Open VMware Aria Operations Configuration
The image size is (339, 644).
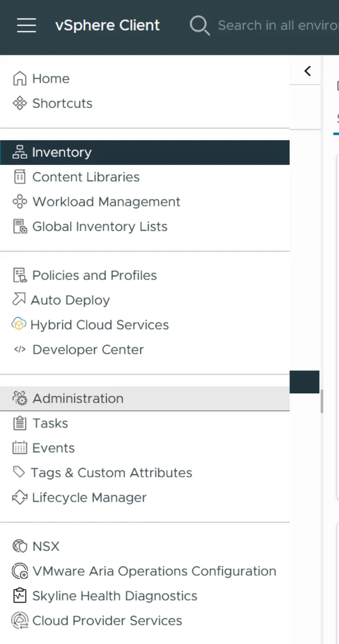pyautogui.click(x=155, y=571)
